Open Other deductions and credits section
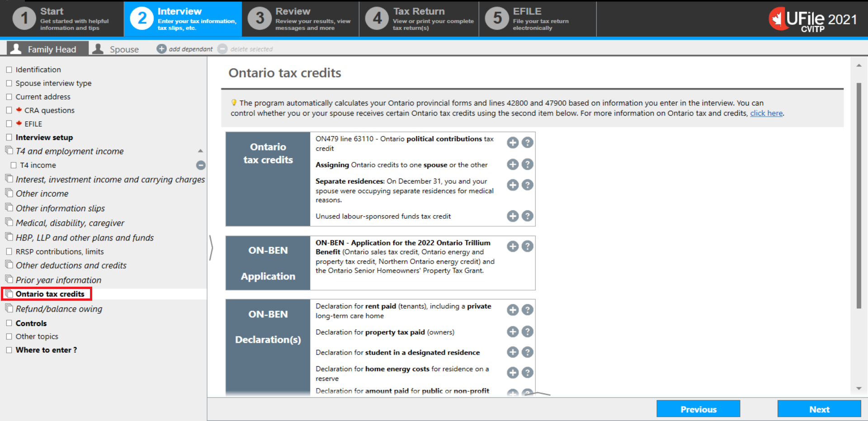The image size is (868, 421). [71, 265]
